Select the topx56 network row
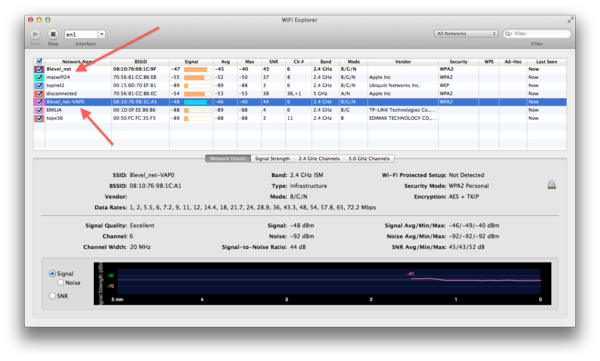This screenshot has height=361, width=600. pyautogui.click(x=300, y=118)
